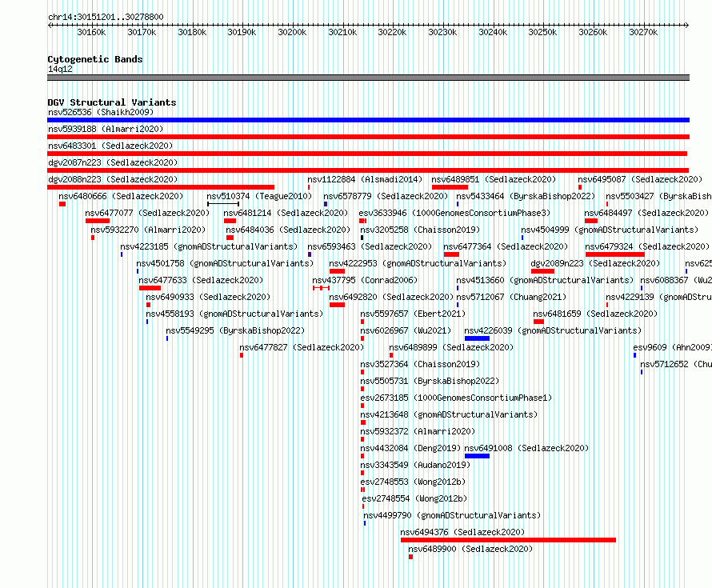This screenshot has height=588, width=712.
Task: Open the nsv6477364 (Sedlazeck2020) label
Action: point(506,246)
